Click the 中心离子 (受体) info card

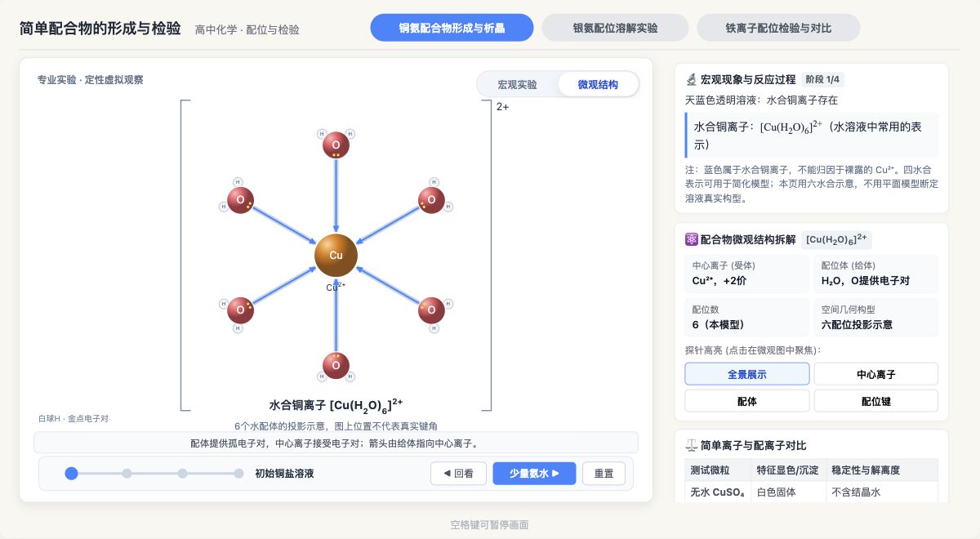(746, 274)
